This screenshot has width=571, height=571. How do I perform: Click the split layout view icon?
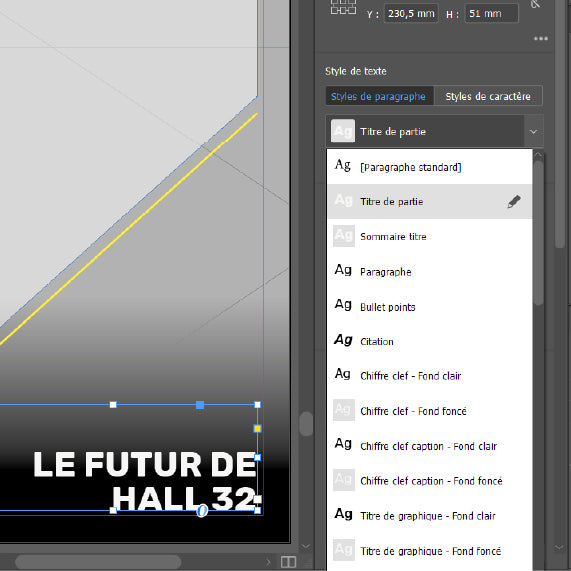tap(288, 562)
